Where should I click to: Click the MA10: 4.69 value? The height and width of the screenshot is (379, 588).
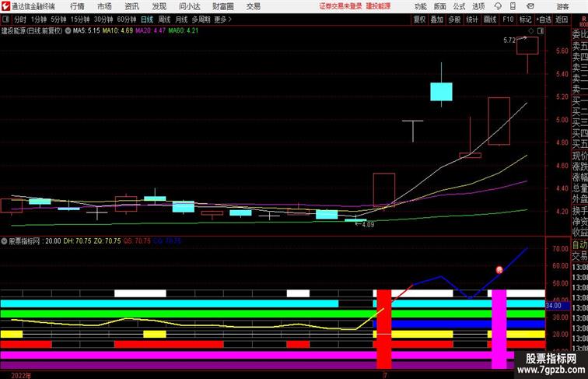[117, 31]
